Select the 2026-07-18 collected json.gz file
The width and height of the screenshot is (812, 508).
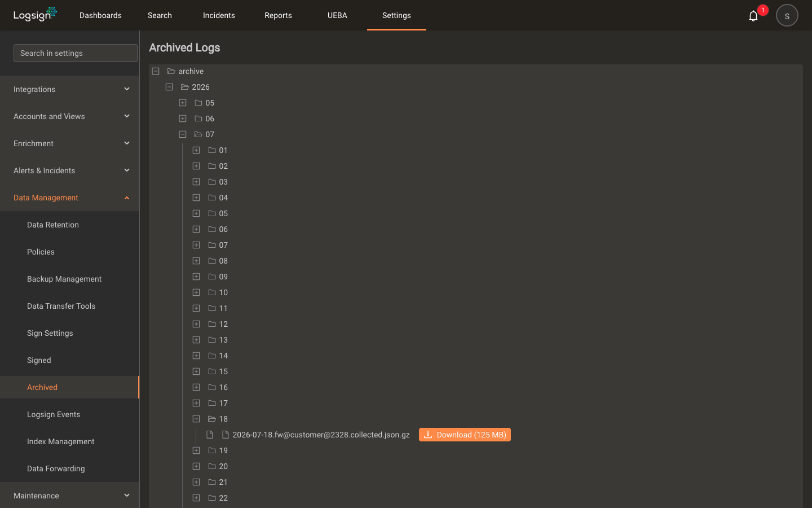(321, 435)
